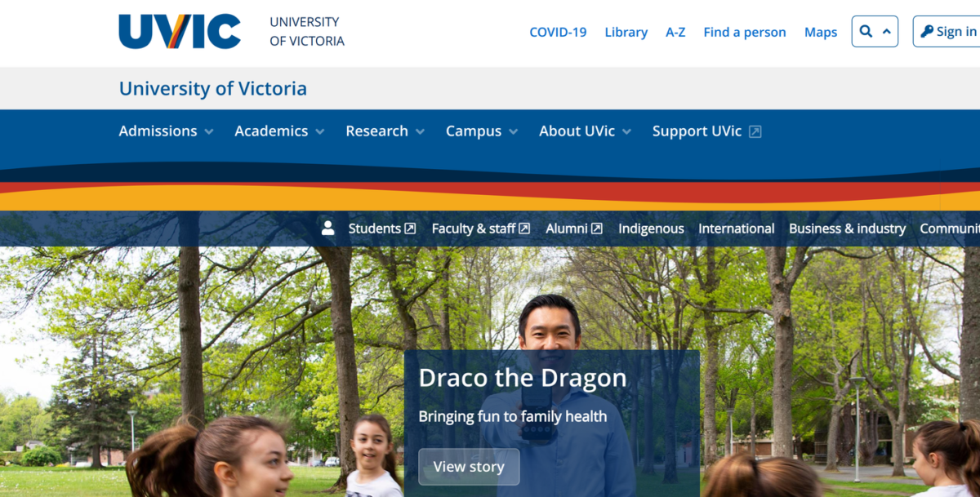Expand the Academics dropdown chevron
This screenshot has width=980, height=497.
tap(320, 132)
